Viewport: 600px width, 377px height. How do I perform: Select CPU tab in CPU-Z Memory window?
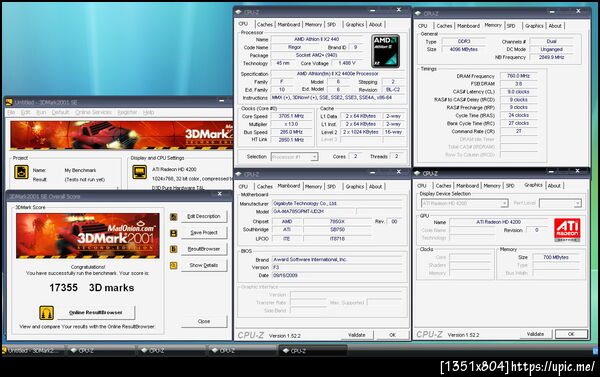pyautogui.click(x=422, y=26)
